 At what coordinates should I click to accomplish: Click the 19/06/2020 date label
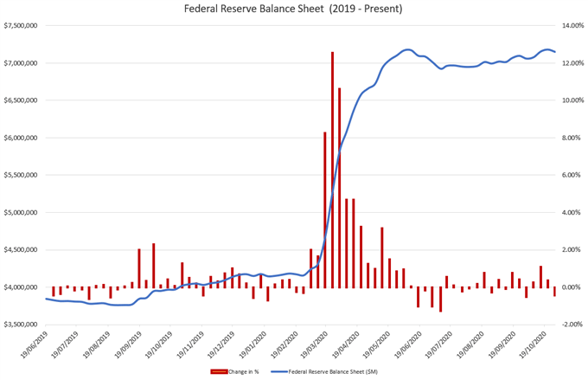(x=407, y=345)
